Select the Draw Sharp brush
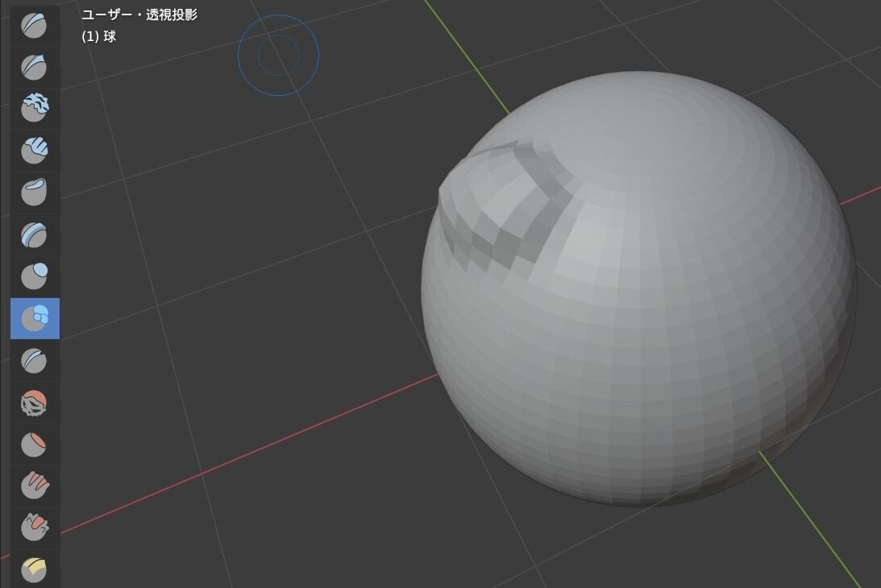 point(35,67)
